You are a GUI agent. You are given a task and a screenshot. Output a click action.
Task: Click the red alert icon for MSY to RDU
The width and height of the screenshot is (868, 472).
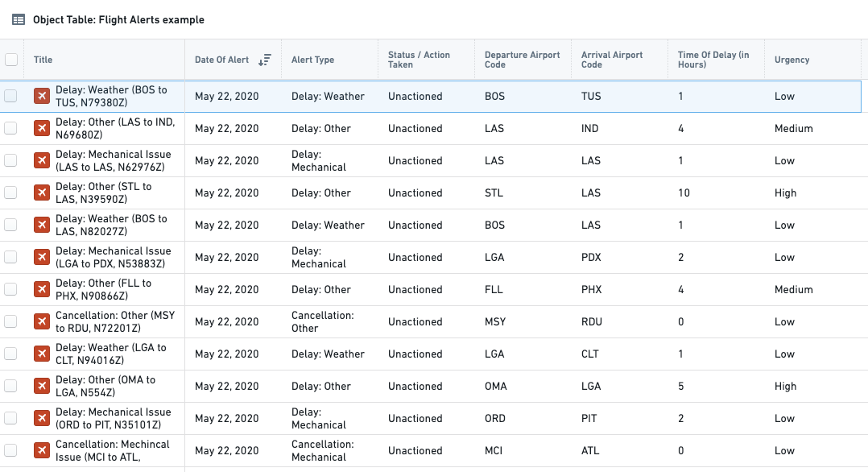click(x=42, y=321)
